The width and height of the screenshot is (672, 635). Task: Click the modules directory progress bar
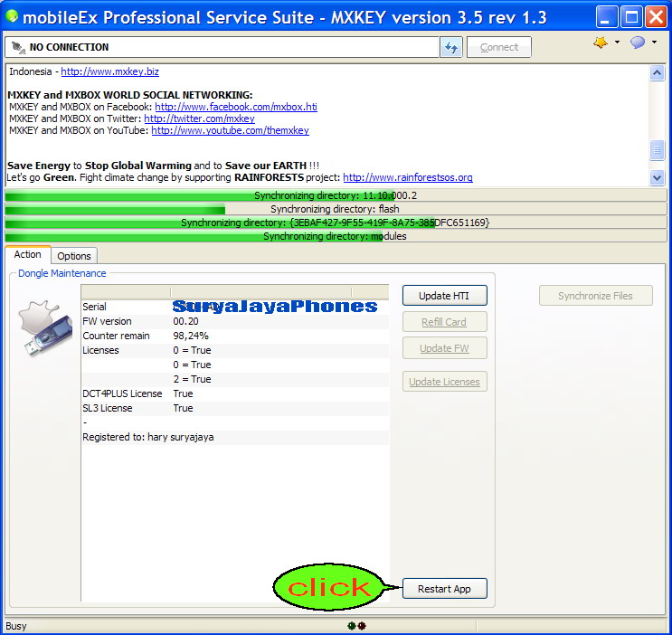tap(336, 236)
